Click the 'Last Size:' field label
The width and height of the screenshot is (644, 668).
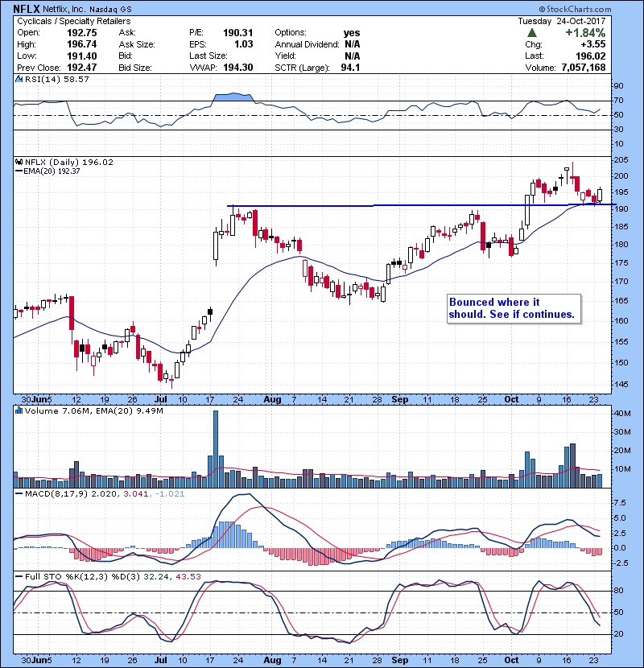(x=208, y=56)
